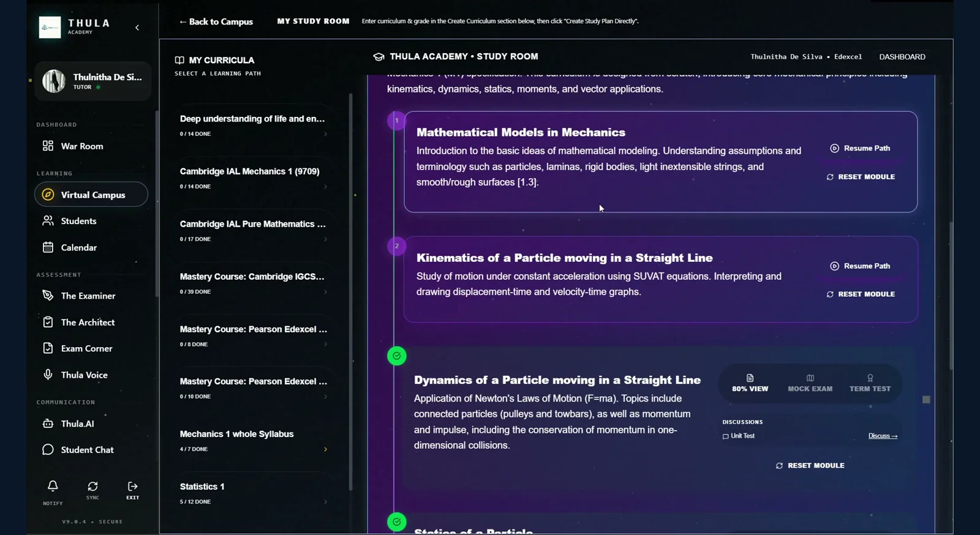
Task: Click The Architect clipboard icon
Action: (48, 322)
